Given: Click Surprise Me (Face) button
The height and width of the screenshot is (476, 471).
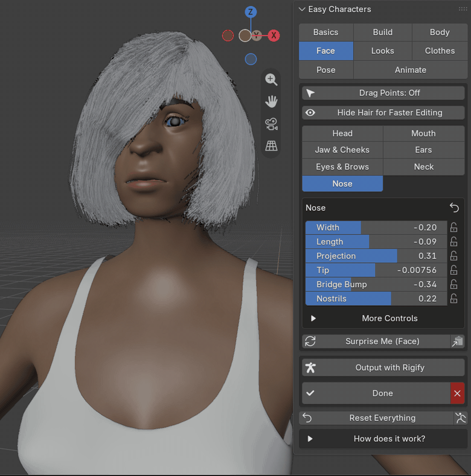Looking at the screenshot, I should point(376,341).
